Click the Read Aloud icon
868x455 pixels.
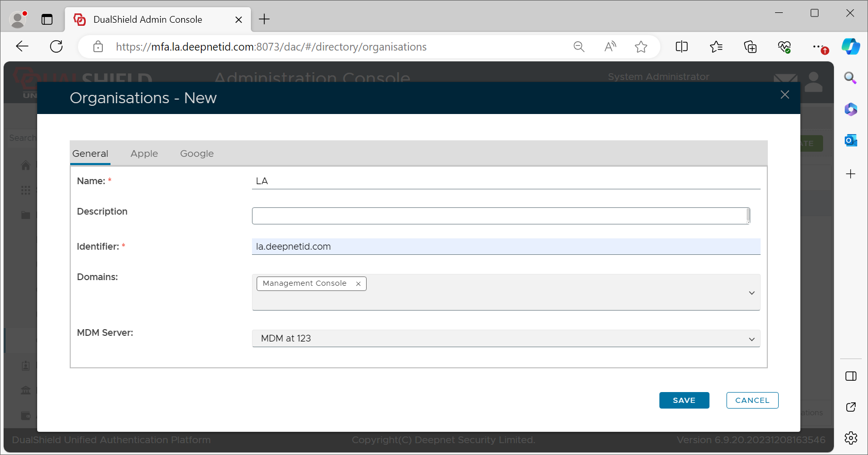click(610, 47)
